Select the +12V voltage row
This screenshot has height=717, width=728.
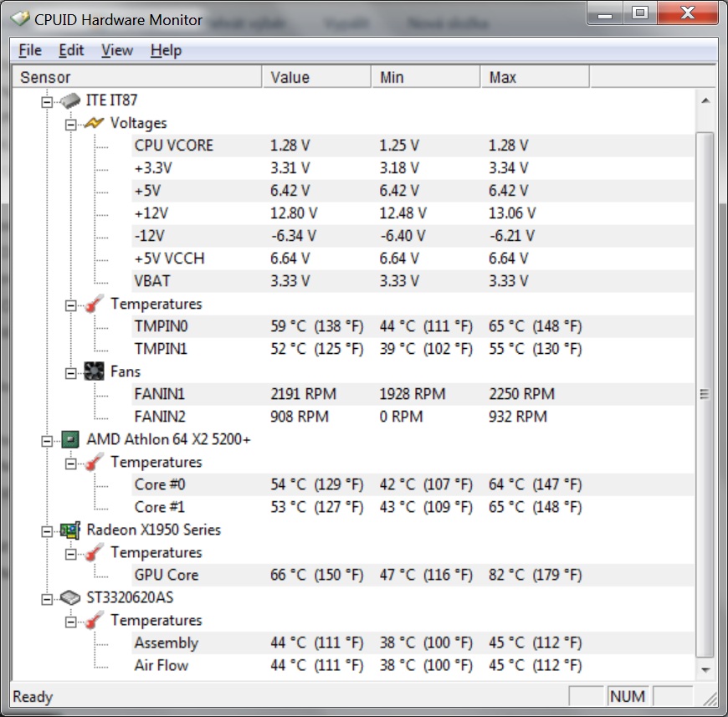413,213
